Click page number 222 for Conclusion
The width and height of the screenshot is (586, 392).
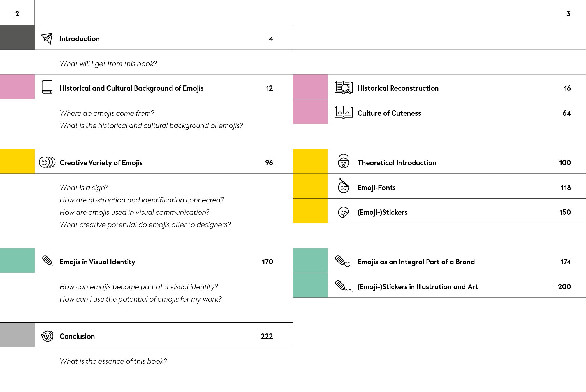pos(267,336)
